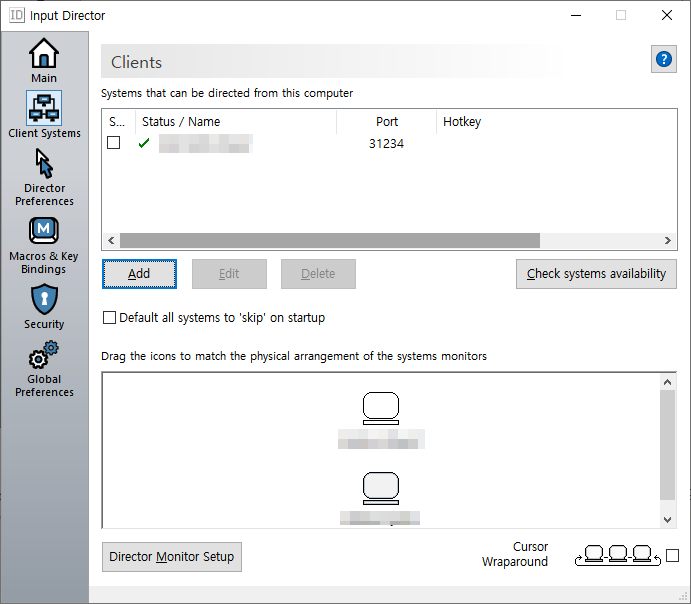Click the Port column header

pyautogui.click(x=386, y=122)
